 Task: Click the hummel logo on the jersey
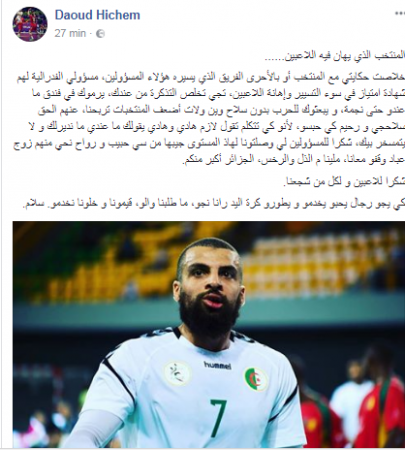point(217,365)
